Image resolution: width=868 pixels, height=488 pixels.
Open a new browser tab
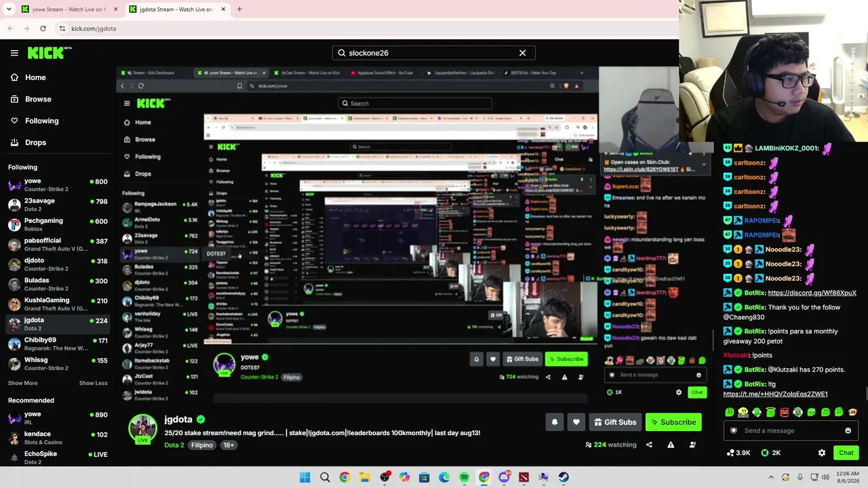pyautogui.click(x=239, y=9)
